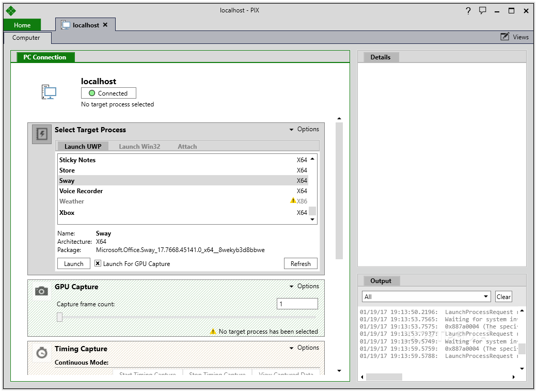Click app list scroll down arrow
This screenshot has height=392, width=537.
[x=312, y=219]
